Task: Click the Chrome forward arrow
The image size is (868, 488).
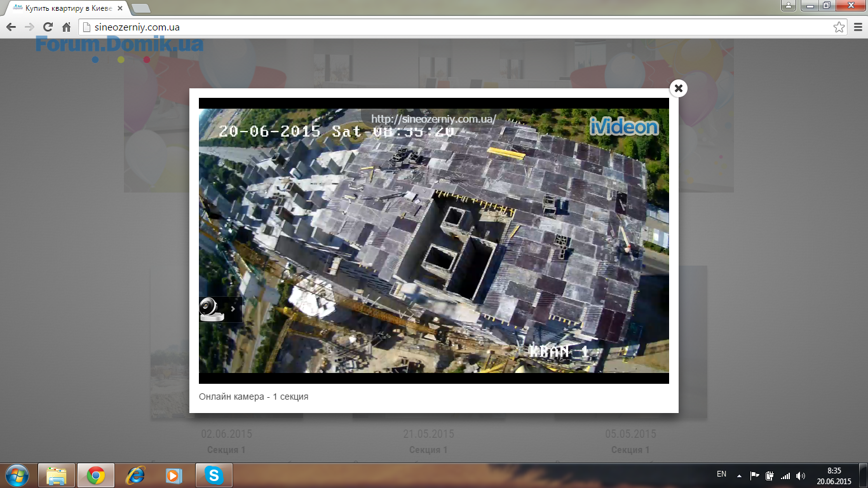Action: [x=29, y=27]
